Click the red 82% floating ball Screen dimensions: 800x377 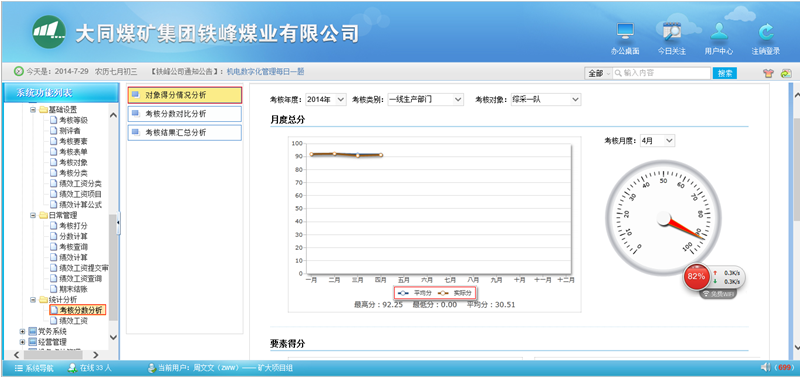coord(696,277)
